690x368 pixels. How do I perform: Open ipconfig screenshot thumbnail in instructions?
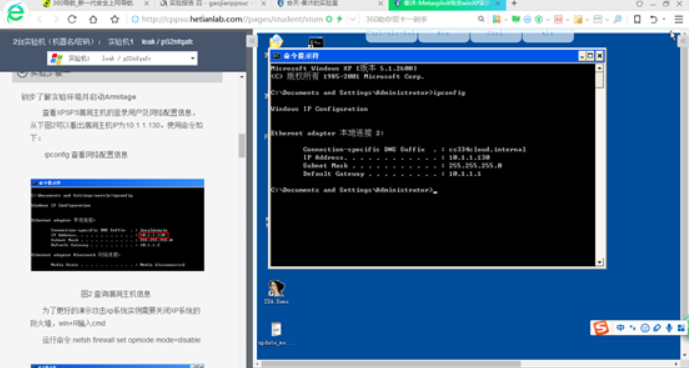point(117,225)
